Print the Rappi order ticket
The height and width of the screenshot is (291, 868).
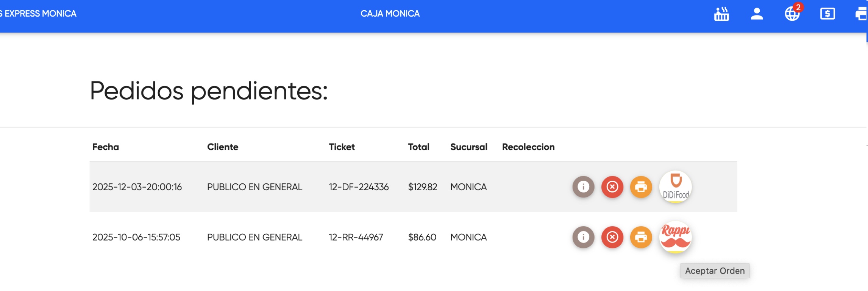(640, 237)
